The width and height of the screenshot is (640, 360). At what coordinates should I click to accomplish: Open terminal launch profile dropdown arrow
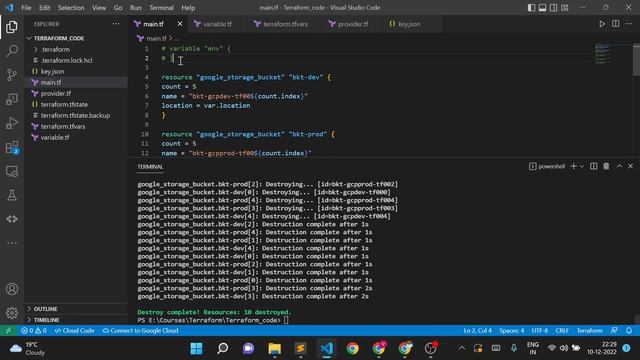582,166
